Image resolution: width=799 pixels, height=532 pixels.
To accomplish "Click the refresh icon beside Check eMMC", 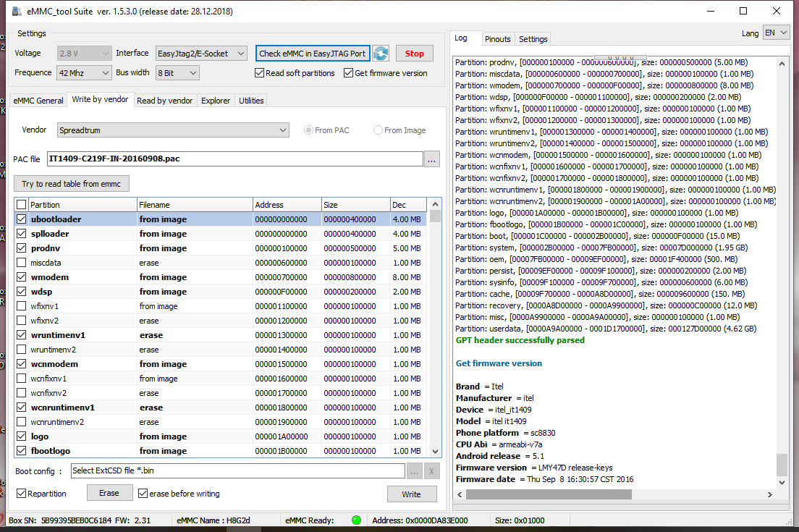I will 381,54.
